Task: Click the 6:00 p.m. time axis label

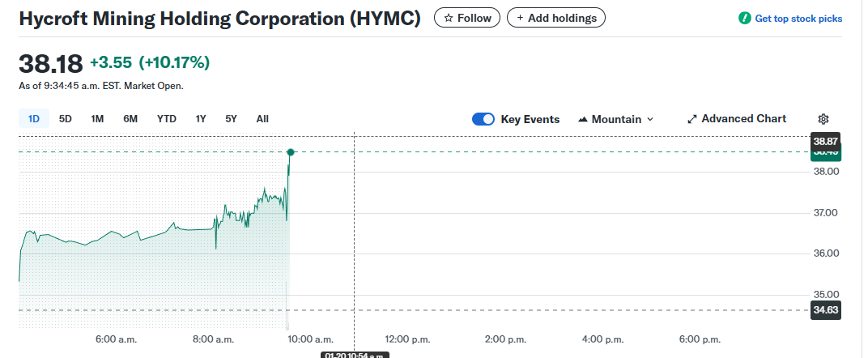Action: [x=700, y=339]
